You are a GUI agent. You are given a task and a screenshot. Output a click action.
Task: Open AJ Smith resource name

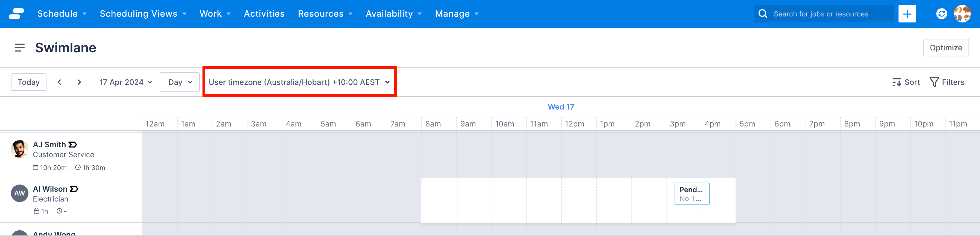49,145
